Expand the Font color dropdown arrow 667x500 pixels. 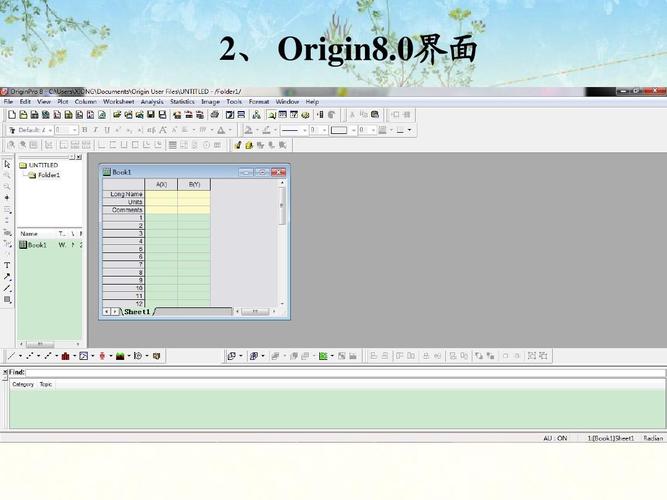click(x=230, y=130)
